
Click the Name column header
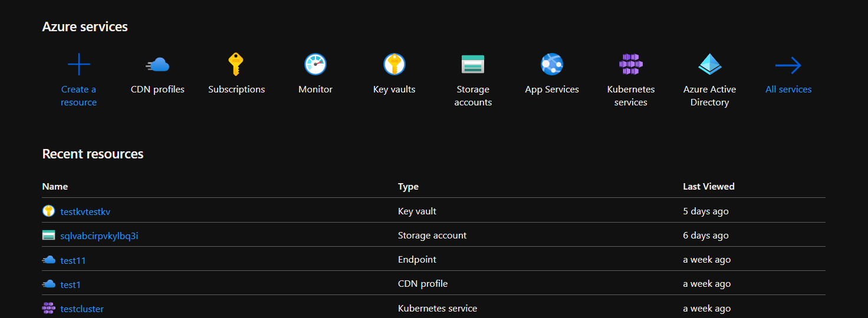(55, 187)
